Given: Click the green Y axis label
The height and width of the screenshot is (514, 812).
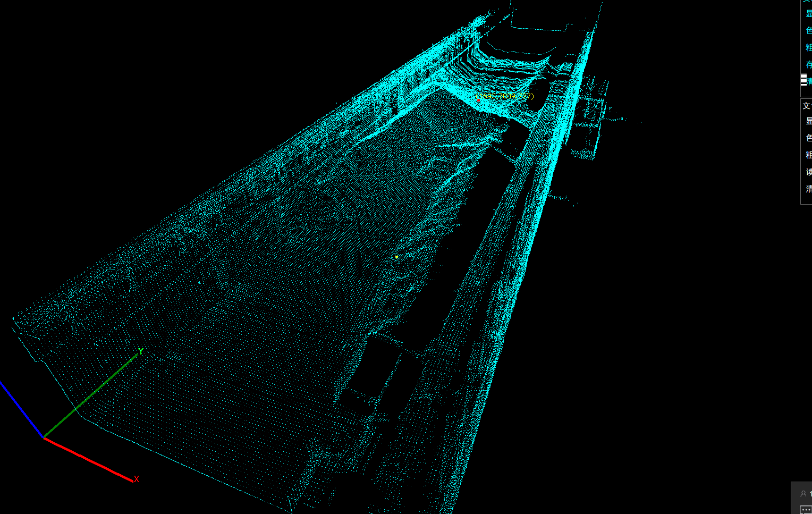Looking at the screenshot, I should click(141, 351).
